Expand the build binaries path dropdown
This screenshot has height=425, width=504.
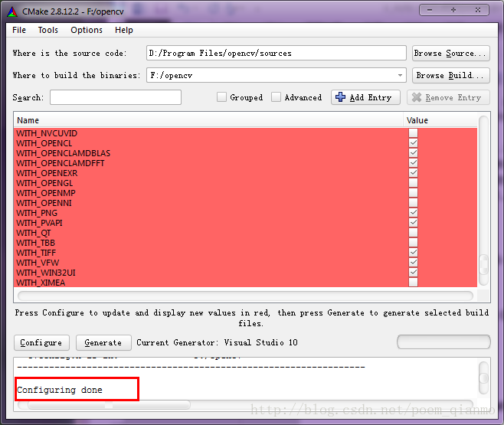pos(400,75)
